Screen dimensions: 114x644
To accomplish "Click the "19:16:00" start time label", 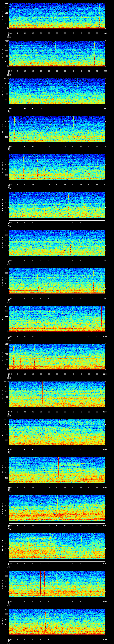I will click(x=9, y=601).
